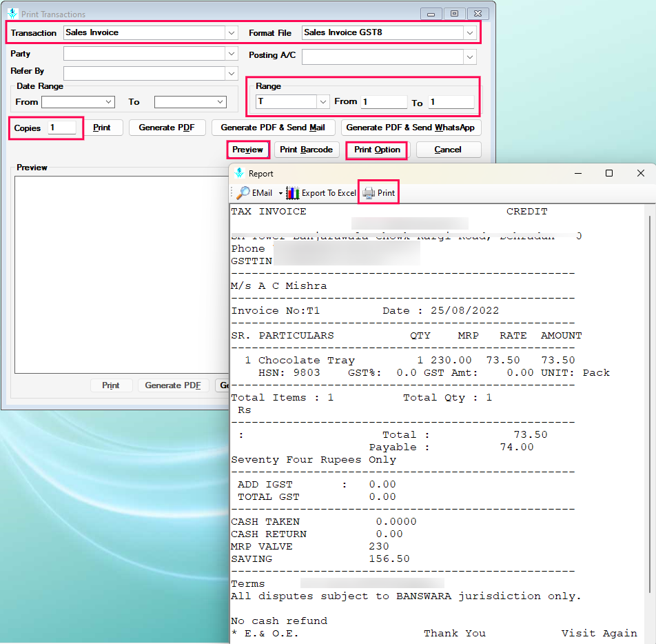Open the Date Range To date picker

220,102
